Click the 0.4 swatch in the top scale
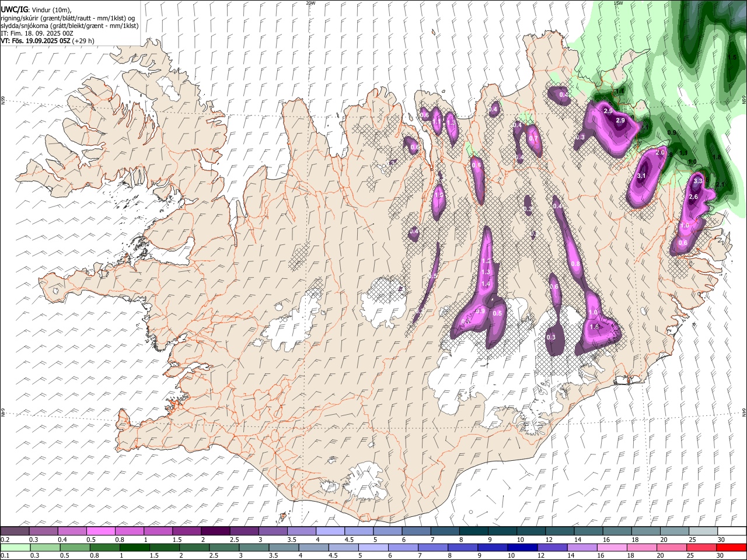 72,531
